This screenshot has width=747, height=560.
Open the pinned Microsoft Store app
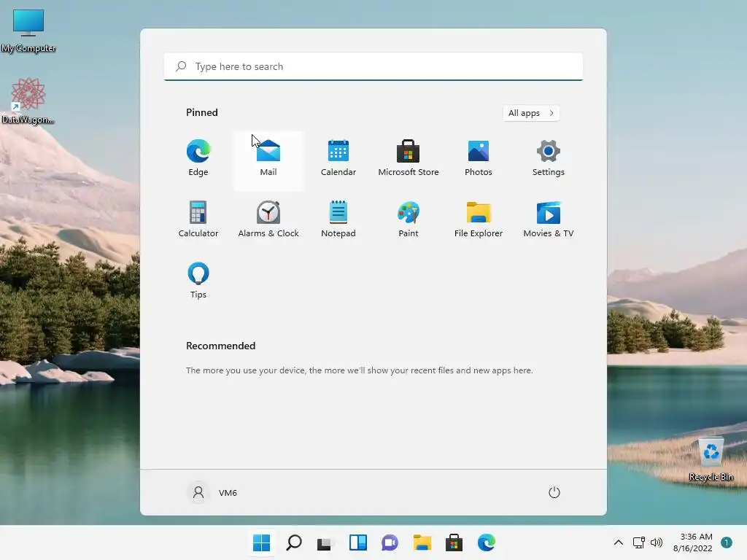pos(409,158)
